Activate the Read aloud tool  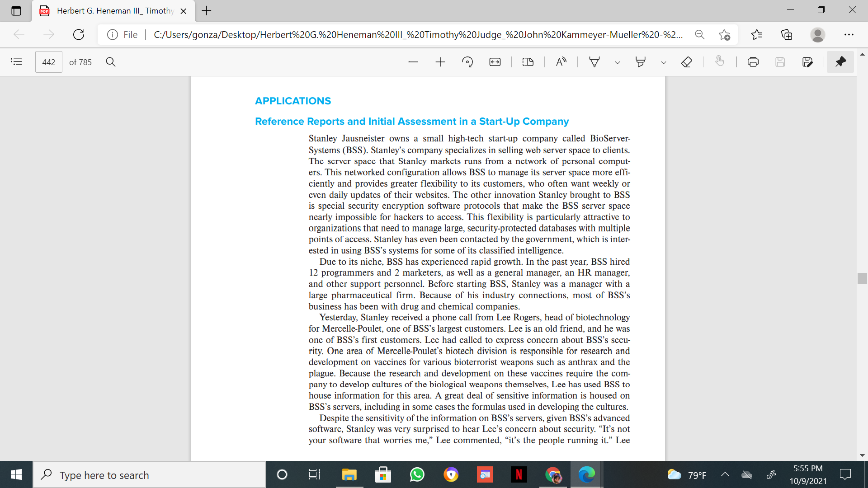coord(561,62)
